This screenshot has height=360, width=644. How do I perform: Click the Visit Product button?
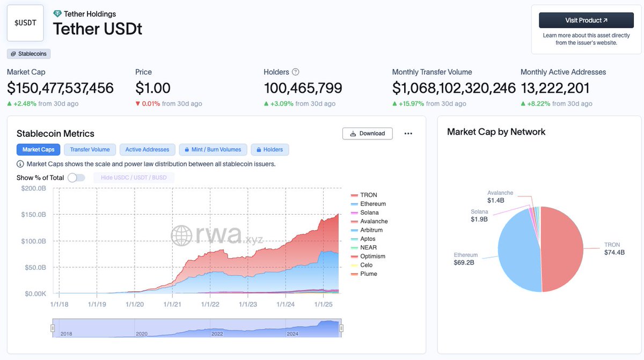point(586,20)
